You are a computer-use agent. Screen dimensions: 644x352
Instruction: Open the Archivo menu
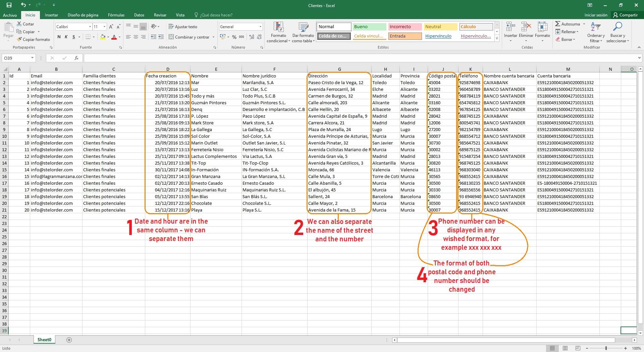pyautogui.click(x=10, y=15)
